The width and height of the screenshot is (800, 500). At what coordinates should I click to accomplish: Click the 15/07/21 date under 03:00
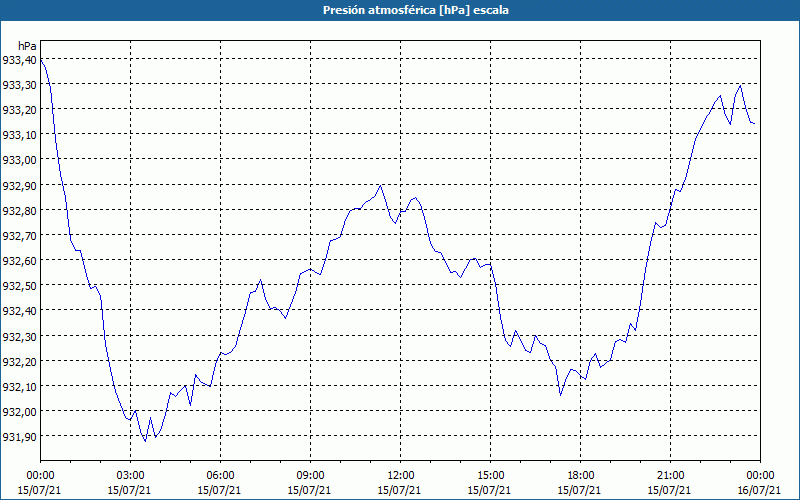[129, 490]
